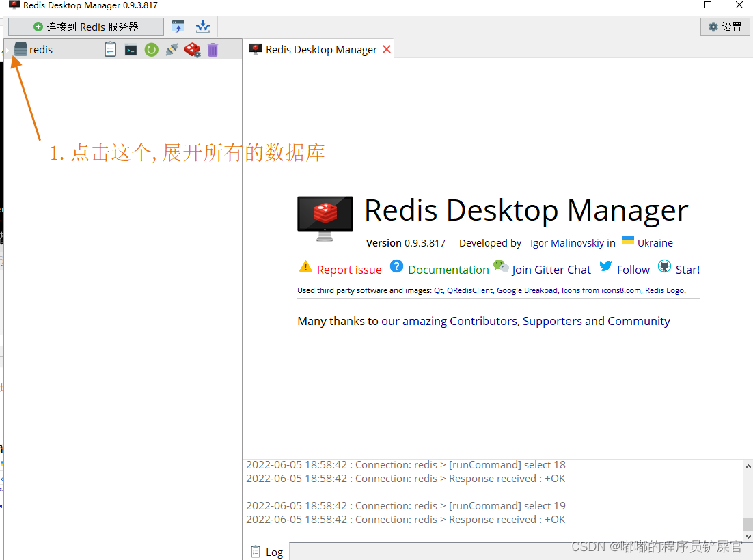Screen dimensions: 753x560
Task: Minimize the Redis Desktop Manager window
Action: 677,5
